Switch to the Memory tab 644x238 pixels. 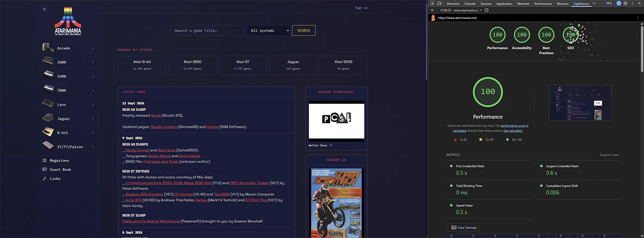click(x=563, y=3)
